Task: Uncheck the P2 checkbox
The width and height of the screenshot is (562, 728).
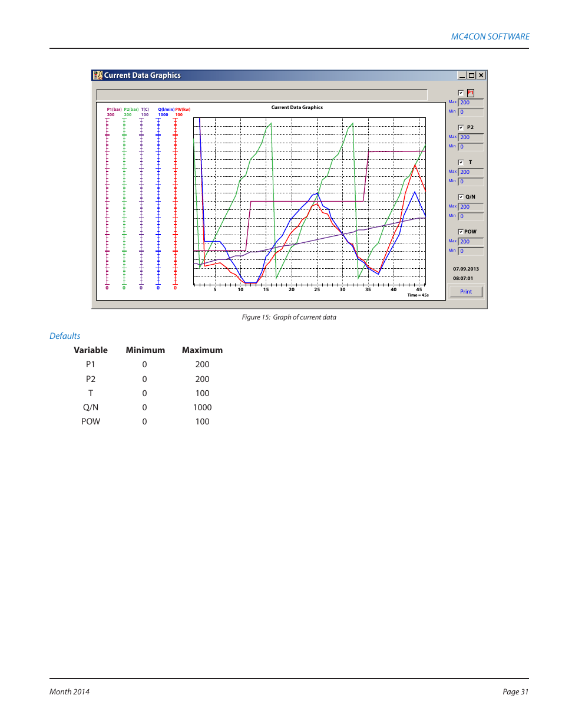Action: (461, 127)
